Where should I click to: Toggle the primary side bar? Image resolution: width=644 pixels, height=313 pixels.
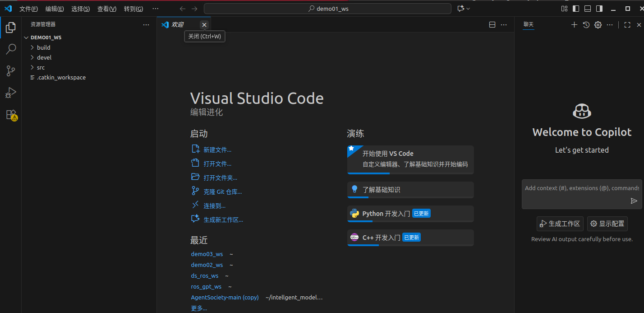point(576,9)
